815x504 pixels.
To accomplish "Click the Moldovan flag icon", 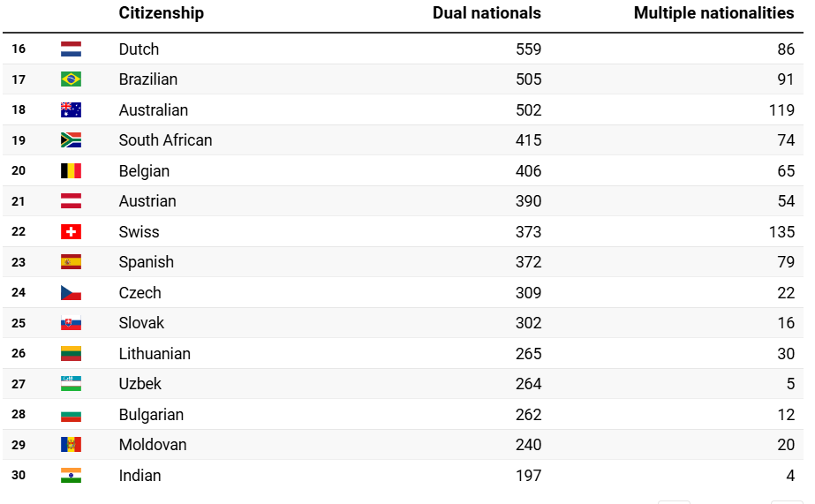I will (x=71, y=445).
